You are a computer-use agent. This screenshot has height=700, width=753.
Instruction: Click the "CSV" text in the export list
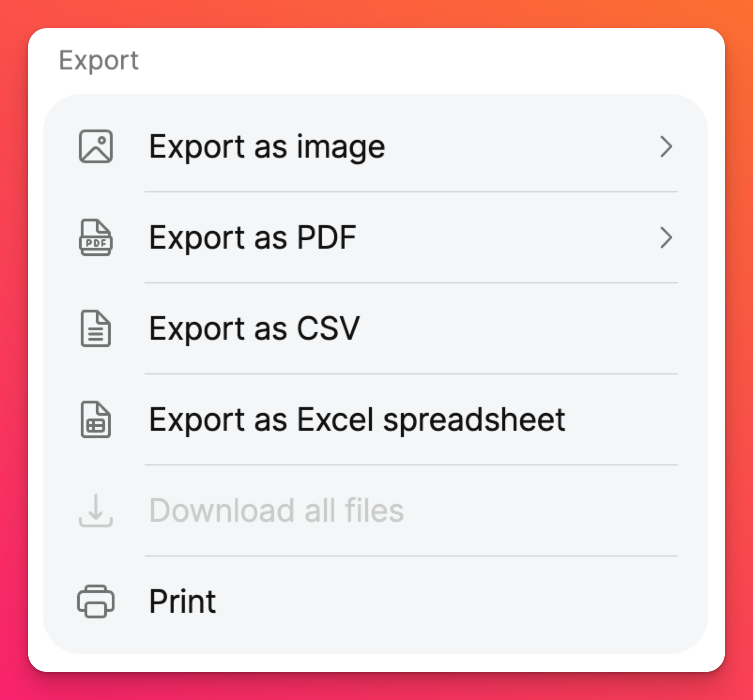(328, 328)
